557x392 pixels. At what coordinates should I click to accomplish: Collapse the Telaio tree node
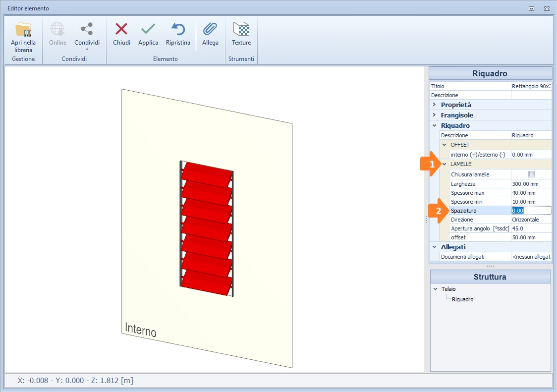[x=436, y=289]
